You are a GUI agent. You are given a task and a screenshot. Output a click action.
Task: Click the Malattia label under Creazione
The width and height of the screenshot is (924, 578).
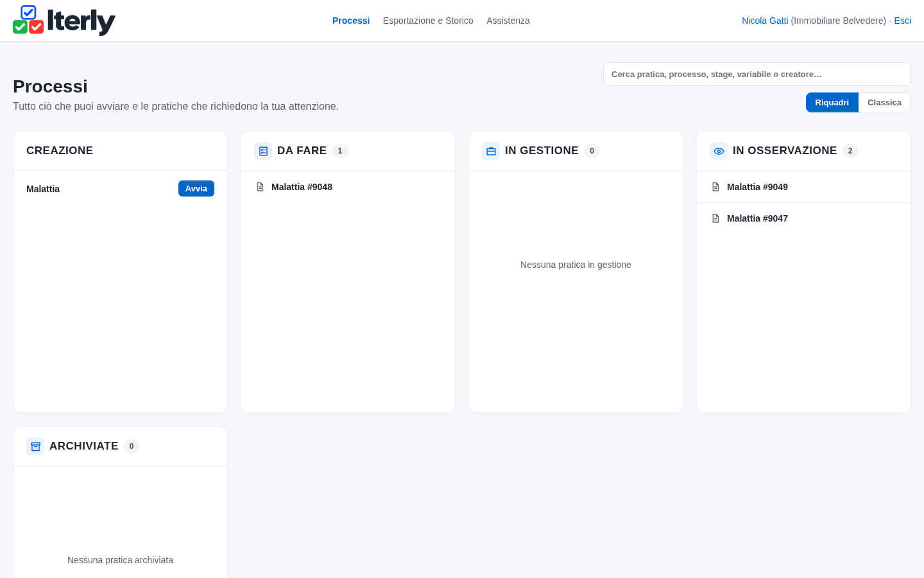click(43, 189)
